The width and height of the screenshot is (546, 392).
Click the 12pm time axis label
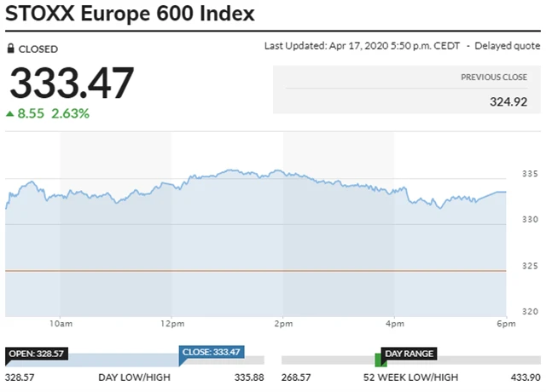pyautogui.click(x=171, y=324)
